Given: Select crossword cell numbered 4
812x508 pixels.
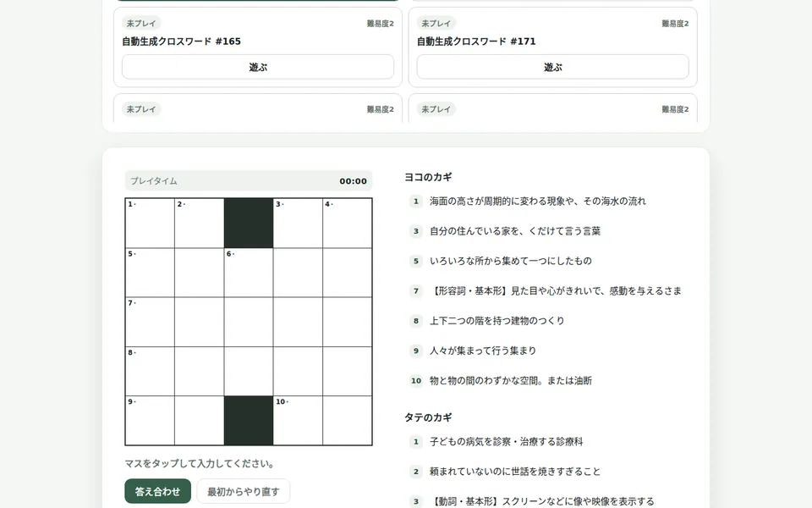Looking at the screenshot, I should pyautogui.click(x=347, y=224).
